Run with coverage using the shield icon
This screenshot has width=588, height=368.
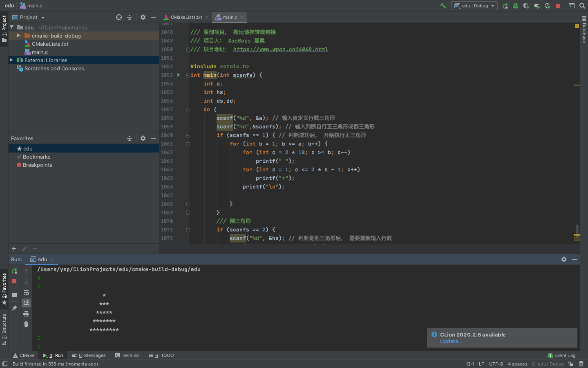tap(526, 6)
